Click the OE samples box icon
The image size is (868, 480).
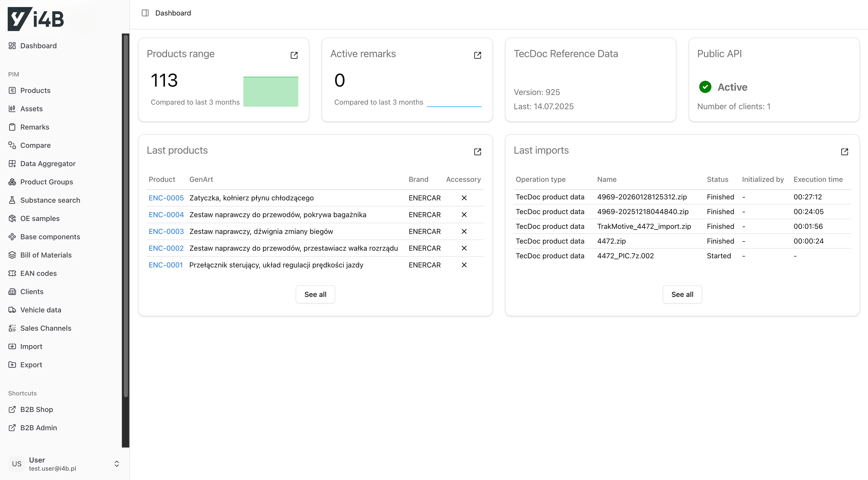12,219
